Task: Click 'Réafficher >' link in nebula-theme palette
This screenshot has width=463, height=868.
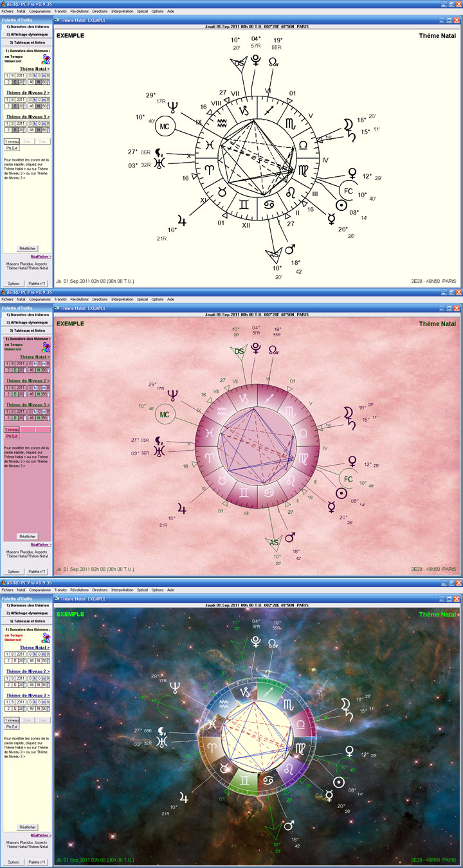Action: pyautogui.click(x=41, y=835)
